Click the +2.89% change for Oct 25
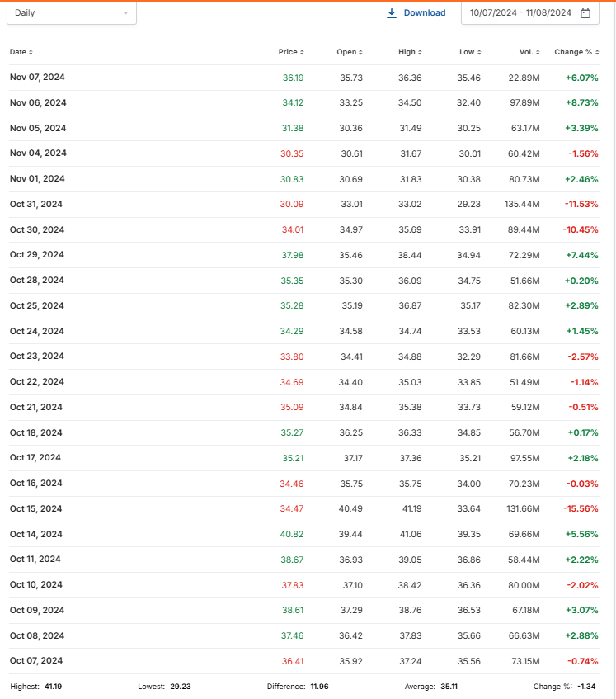The image size is (616, 699). pos(581,306)
